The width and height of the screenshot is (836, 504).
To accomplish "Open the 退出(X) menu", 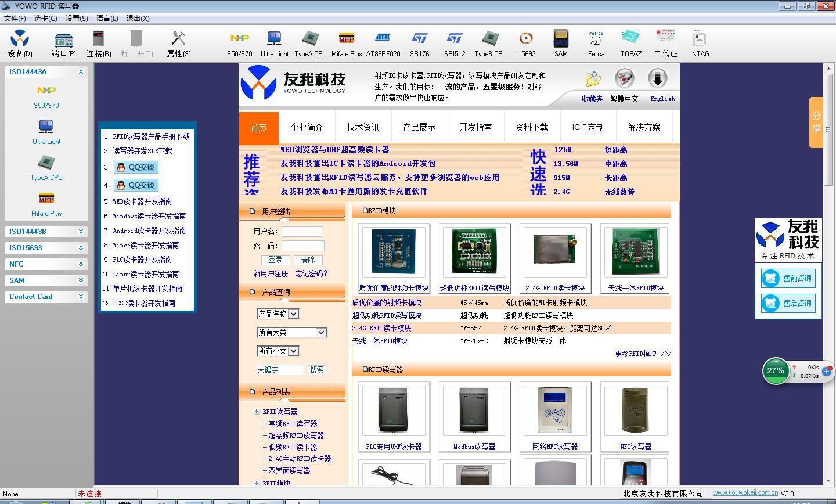I will pos(138,19).
